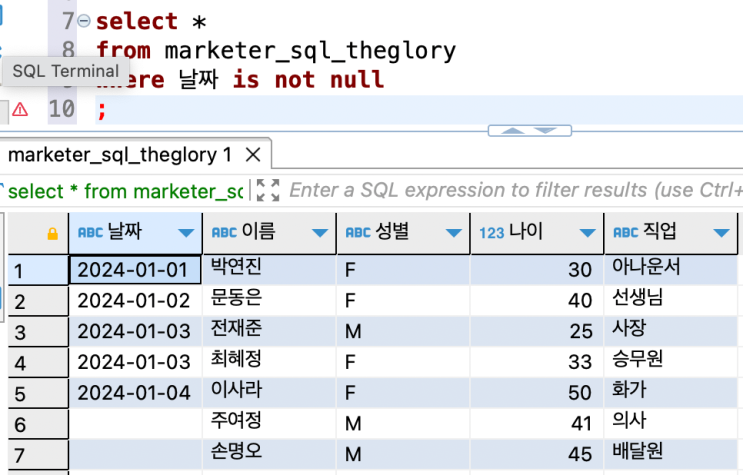The width and height of the screenshot is (743, 475).
Task: Click the name cell 이사라
Action: [x=270, y=393]
